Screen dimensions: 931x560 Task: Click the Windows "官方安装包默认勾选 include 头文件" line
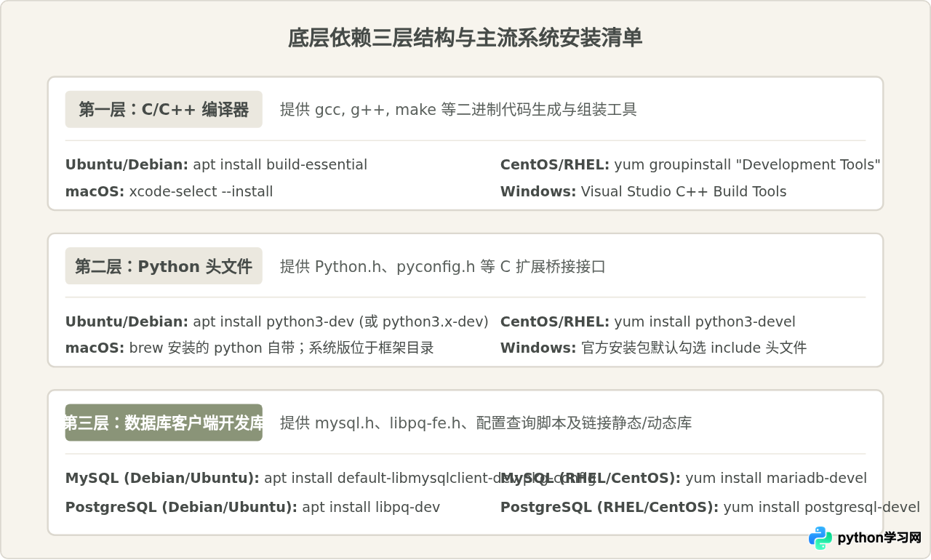pos(653,348)
